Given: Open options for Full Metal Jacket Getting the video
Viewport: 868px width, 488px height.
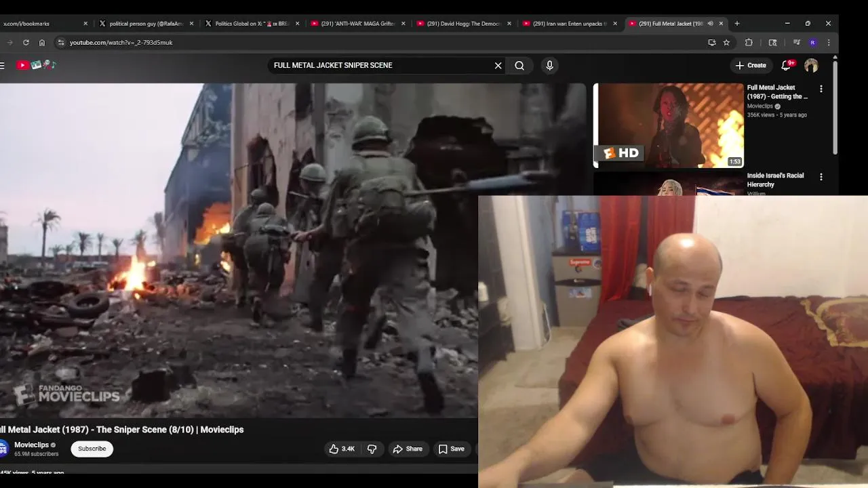Looking at the screenshot, I should pyautogui.click(x=821, y=89).
